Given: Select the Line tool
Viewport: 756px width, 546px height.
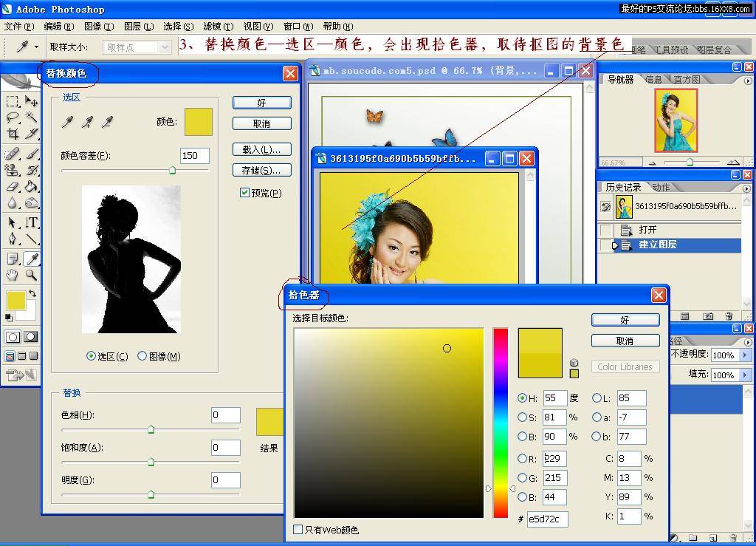Looking at the screenshot, I should pos(31,239).
